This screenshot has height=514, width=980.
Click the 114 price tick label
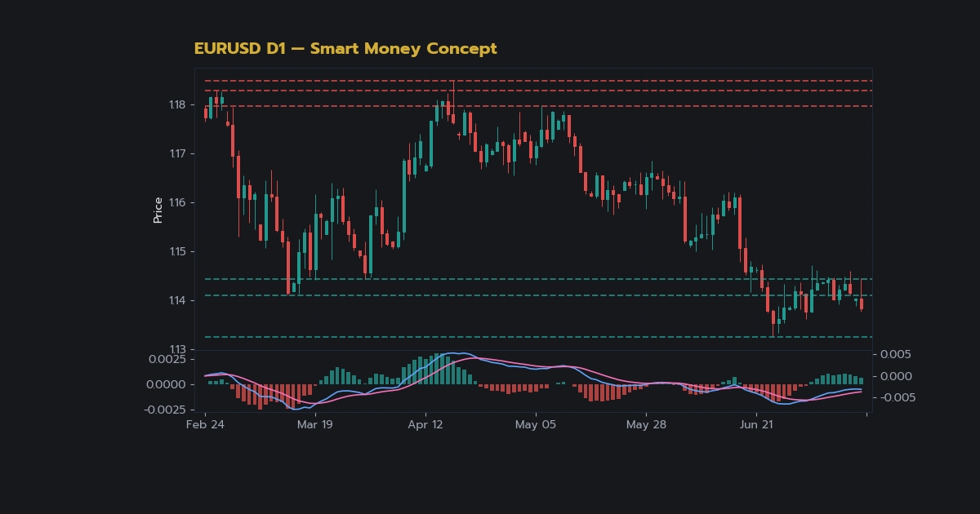click(177, 300)
